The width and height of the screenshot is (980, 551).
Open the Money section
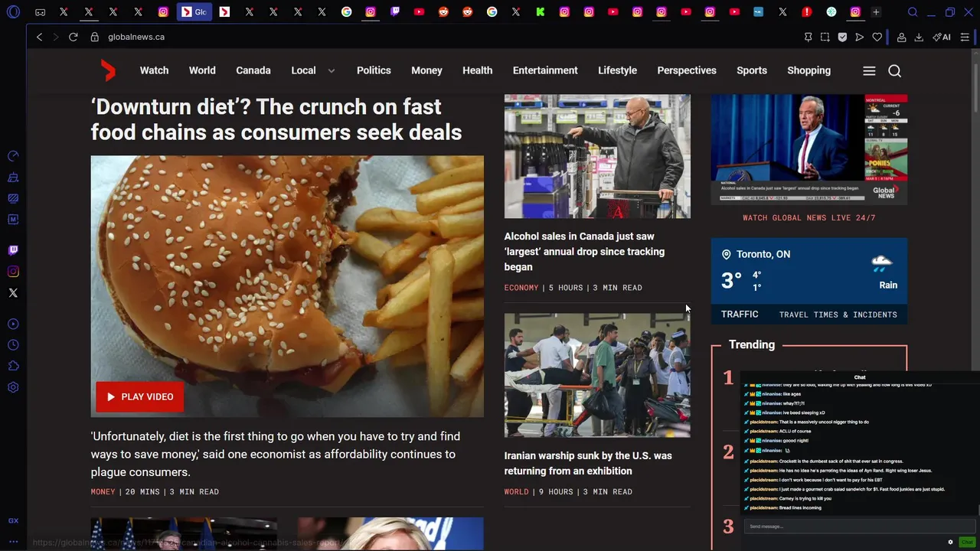coord(426,70)
